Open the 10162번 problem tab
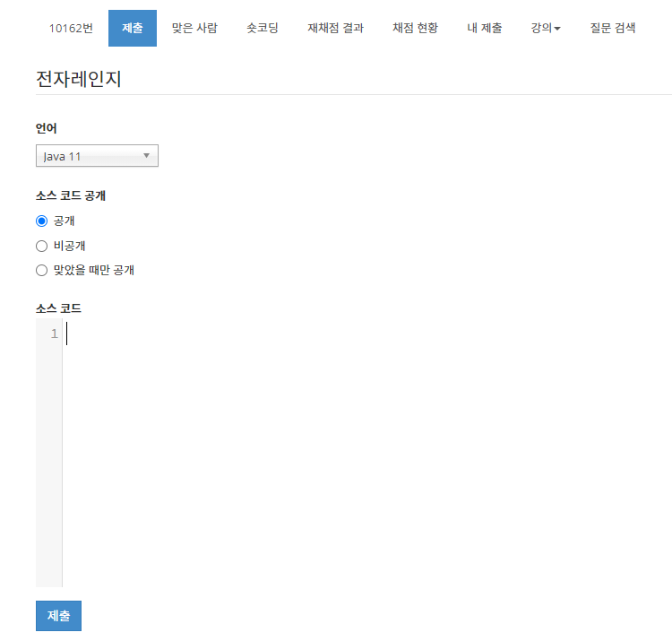Screen dimensions: 672x641 point(71,29)
